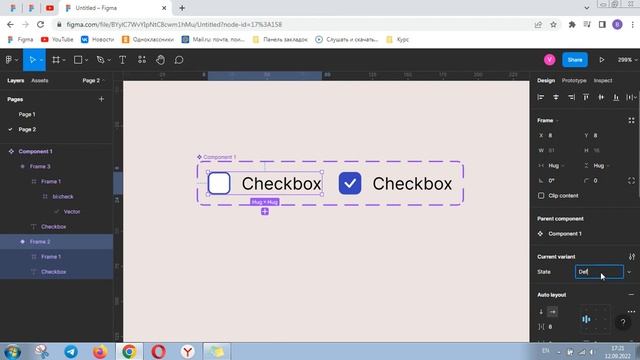Align selection to the right
The image size is (640, 360).
(571, 97)
